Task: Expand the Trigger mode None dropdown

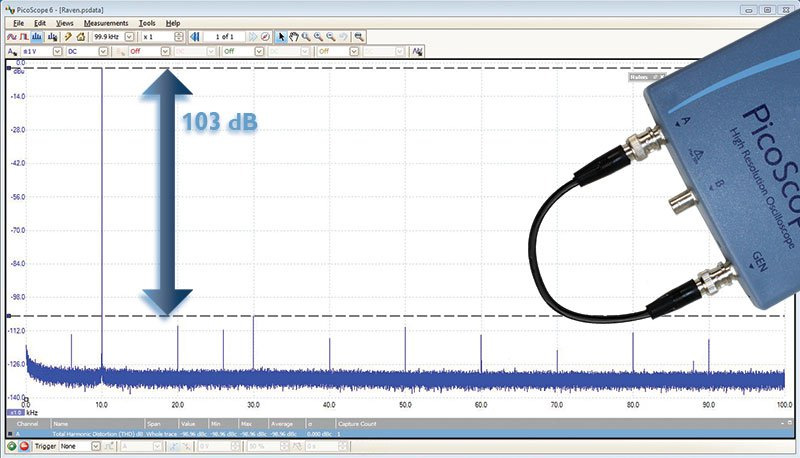Action: [x=96, y=447]
